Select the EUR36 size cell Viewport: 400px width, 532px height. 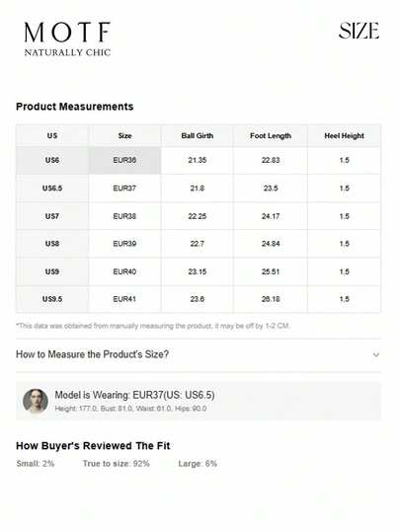(x=124, y=160)
